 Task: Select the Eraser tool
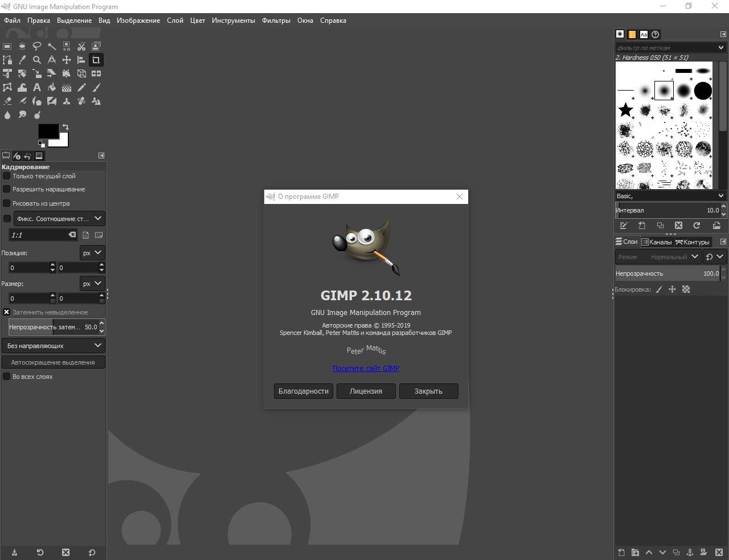(7, 101)
